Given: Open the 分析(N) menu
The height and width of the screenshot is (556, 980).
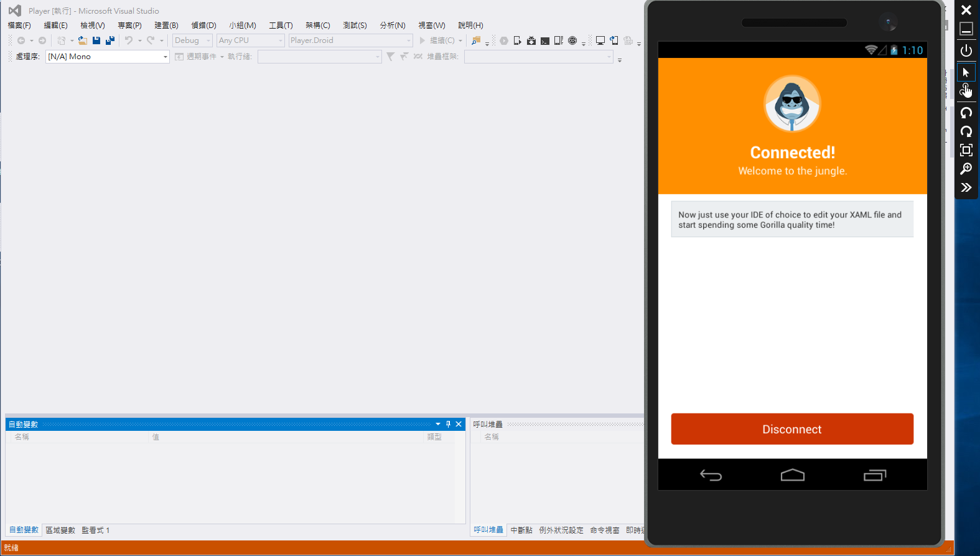Looking at the screenshot, I should (x=392, y=26).
